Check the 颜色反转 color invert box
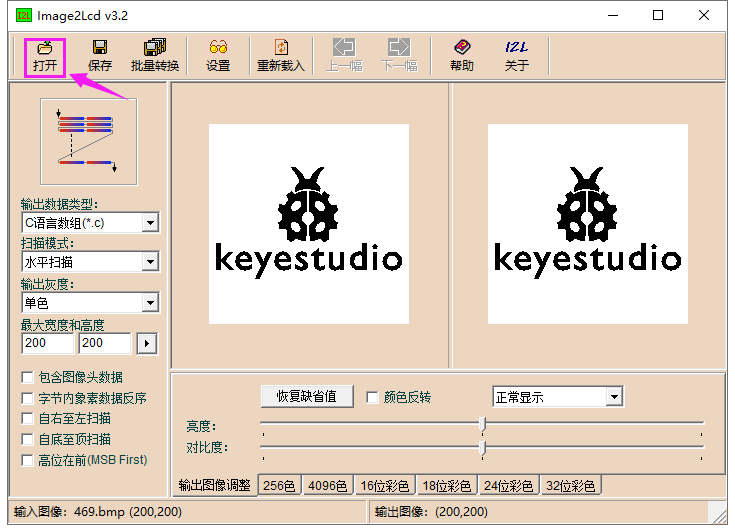 click(372, 397)
